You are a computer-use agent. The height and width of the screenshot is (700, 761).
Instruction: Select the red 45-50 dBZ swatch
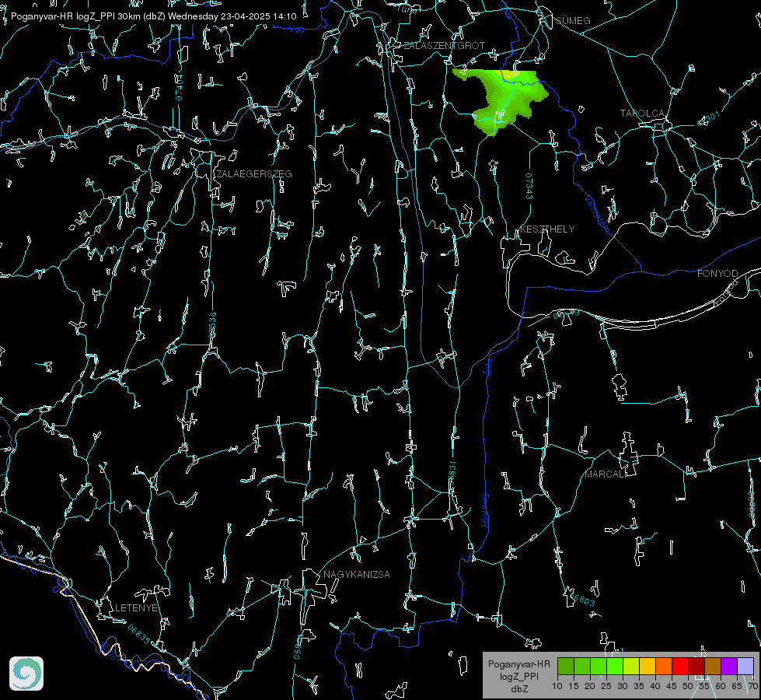[x=680, y=666]
